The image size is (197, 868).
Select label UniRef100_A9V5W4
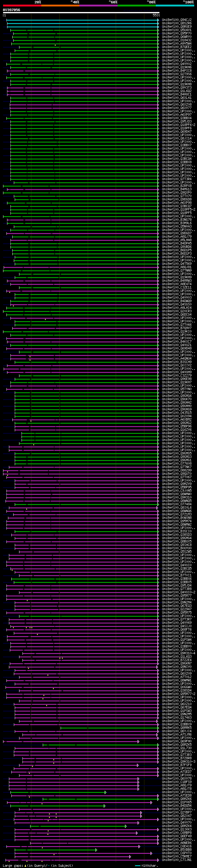177,43
